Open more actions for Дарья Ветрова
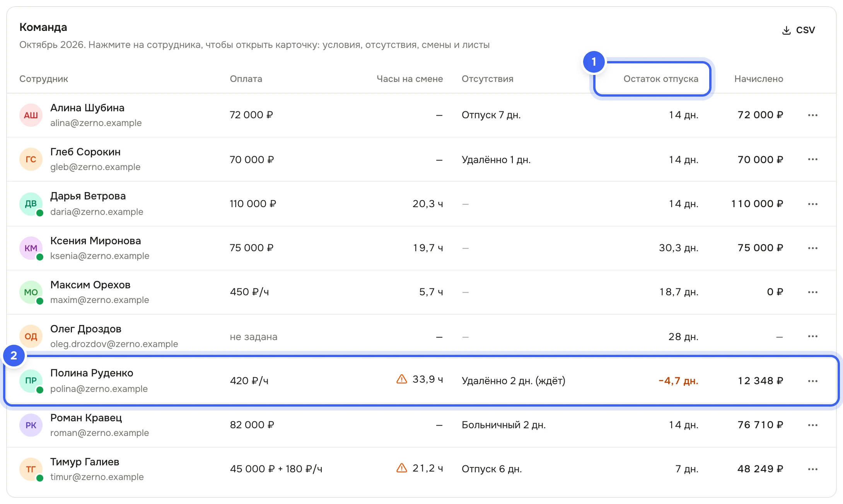The height and width of the screenshot is (504, 843). click(812, 204)
